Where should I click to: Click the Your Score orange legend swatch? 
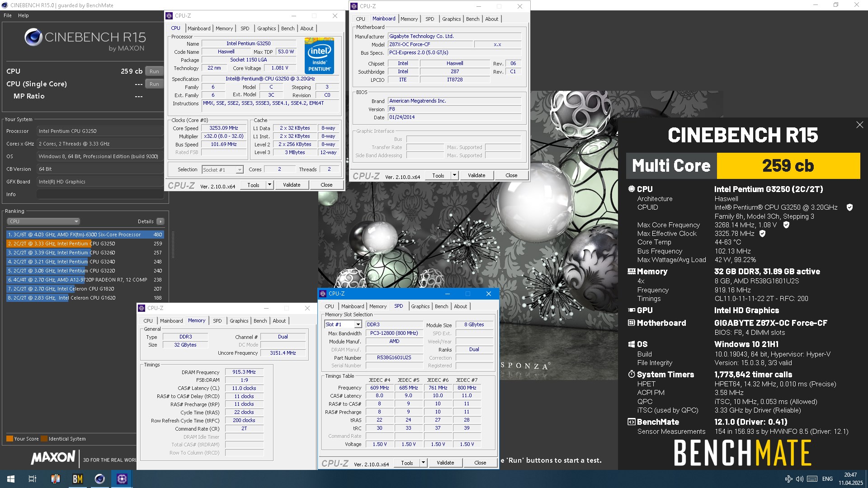click(x=9, y=438)
